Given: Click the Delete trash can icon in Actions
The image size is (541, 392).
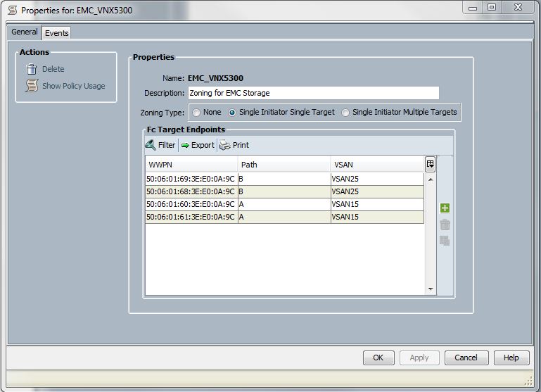Looking at the screenshot, I should click(32, 69).
